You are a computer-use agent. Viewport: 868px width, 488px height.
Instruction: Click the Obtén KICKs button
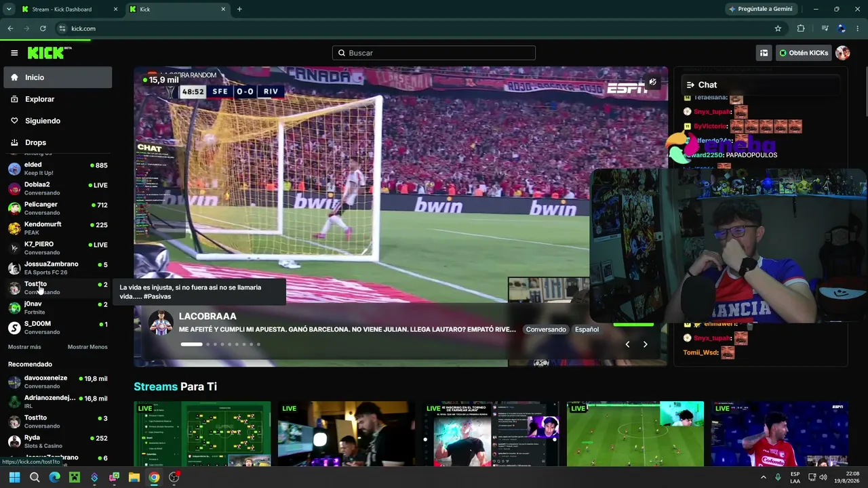[804, 53]
